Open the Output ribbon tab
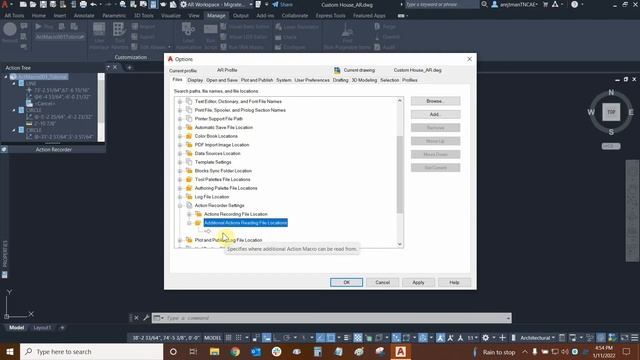 (x=241, y=16)
